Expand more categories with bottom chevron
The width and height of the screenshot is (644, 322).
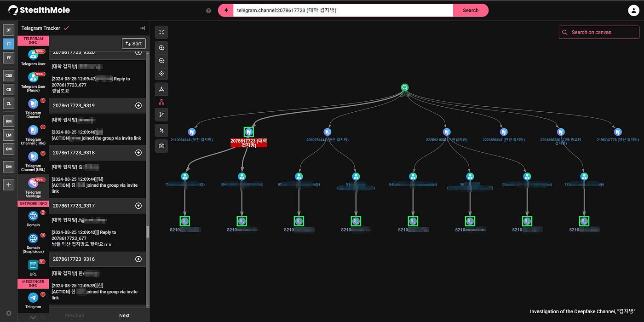[x=33, y=317]
